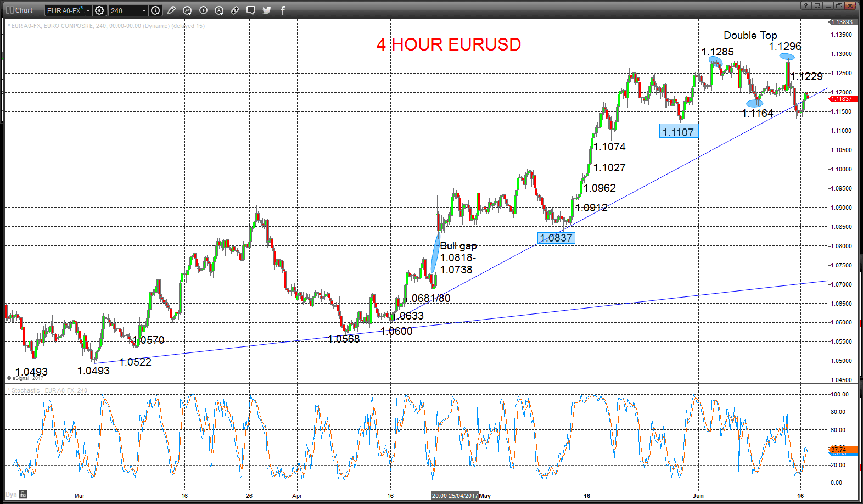This screenshot has height=504, width=863.
Task: Click the cursor price tag 1.13893
Action: coord(843,22)
